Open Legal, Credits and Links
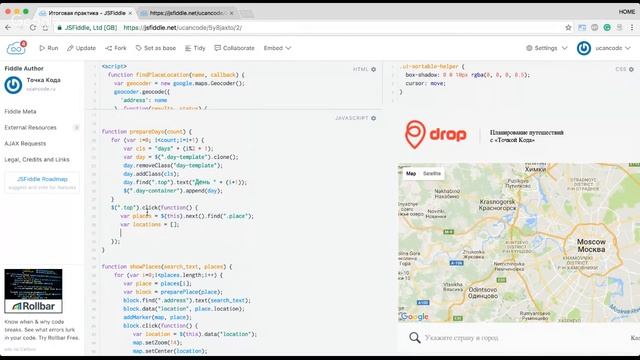 [37, 160]
